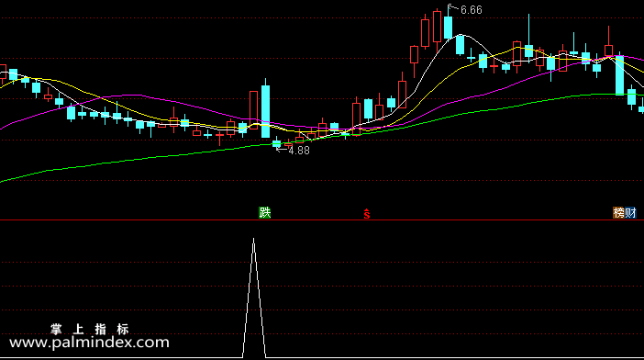
Task: Click the orange 榜 badge icon
Action: (618, 212)
